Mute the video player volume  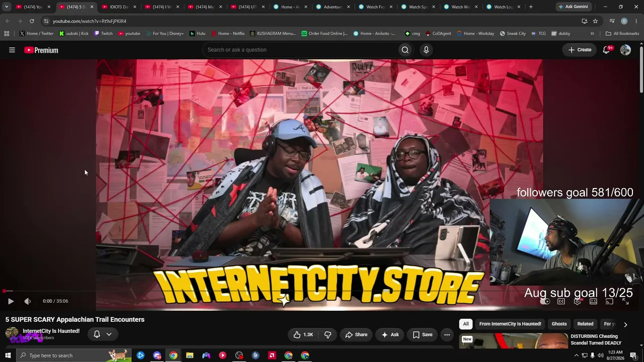click(x=27, y=301)
